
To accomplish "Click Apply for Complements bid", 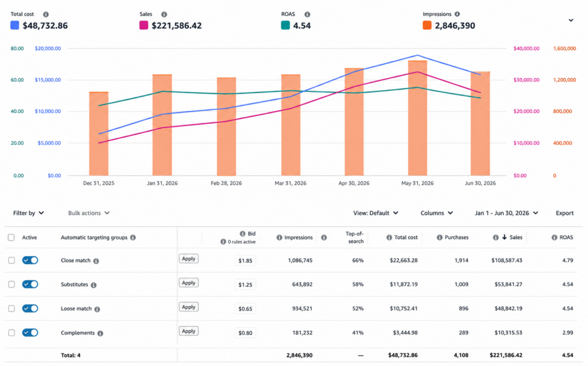I will [188, 331].
